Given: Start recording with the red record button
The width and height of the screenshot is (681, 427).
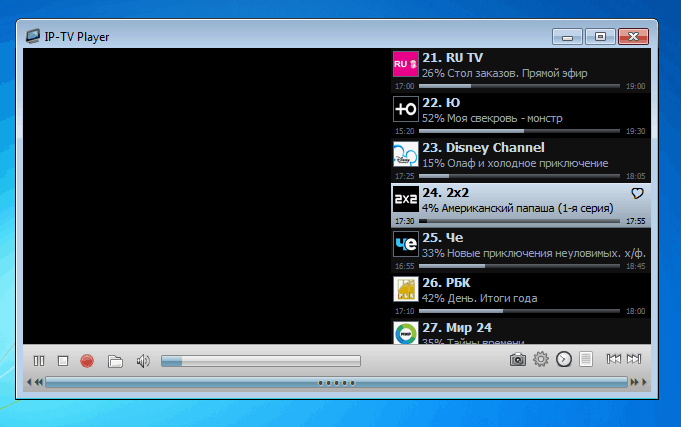Looking at the screenshot, I should (x=87, y=361).
